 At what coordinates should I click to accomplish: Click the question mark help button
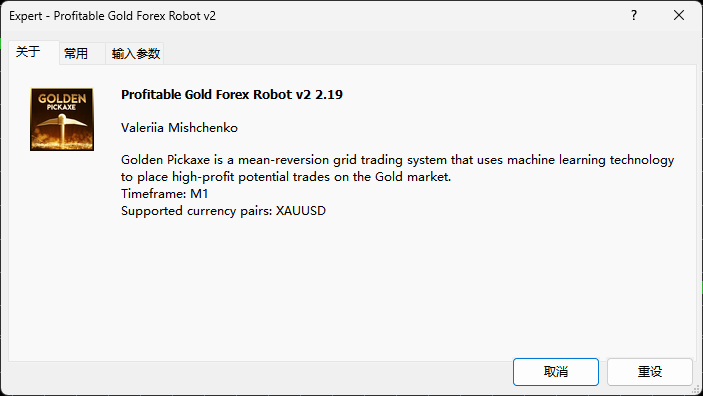(x=634, y=16)
